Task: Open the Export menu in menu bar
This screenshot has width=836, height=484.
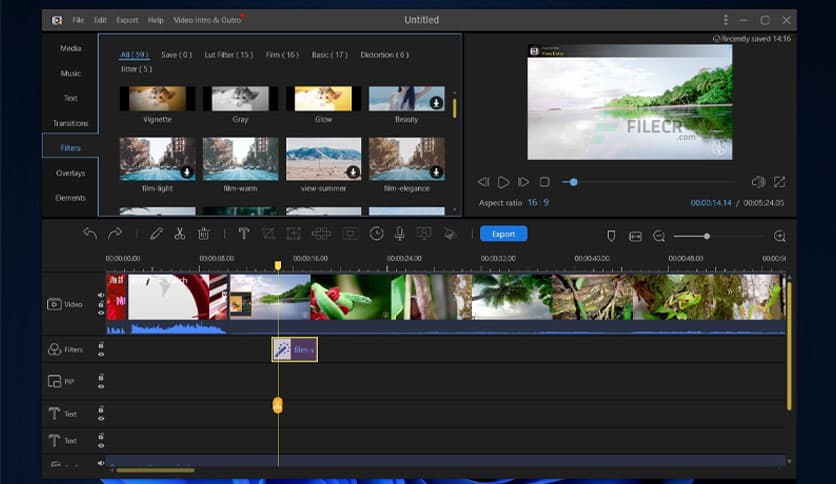Action: pos(127,20)
